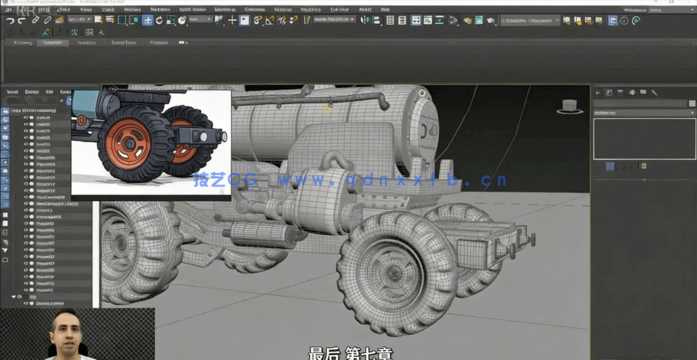Open the Scene Explorer Display menu

click(x=32, y=92)
